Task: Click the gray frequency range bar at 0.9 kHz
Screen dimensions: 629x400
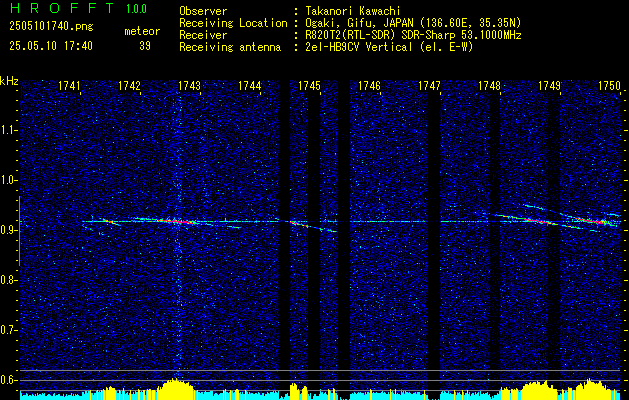Action: point(19,231)
